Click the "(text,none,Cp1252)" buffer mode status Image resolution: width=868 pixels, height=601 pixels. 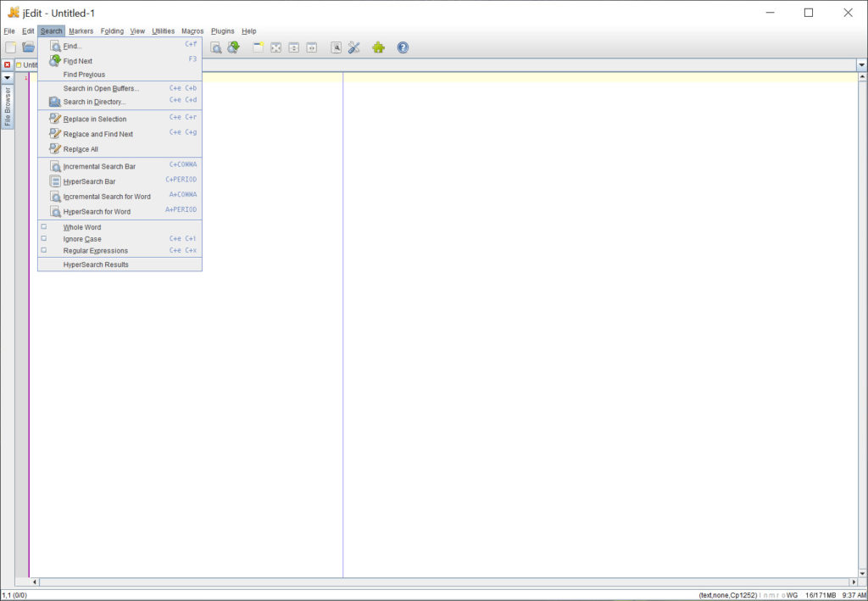pos(727,595)
